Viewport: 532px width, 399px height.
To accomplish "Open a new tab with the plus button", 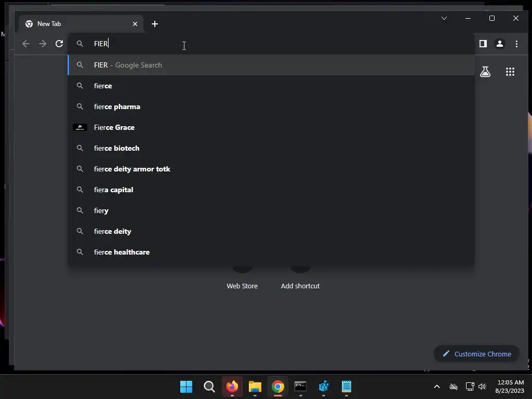I will (x=155, y=24).
